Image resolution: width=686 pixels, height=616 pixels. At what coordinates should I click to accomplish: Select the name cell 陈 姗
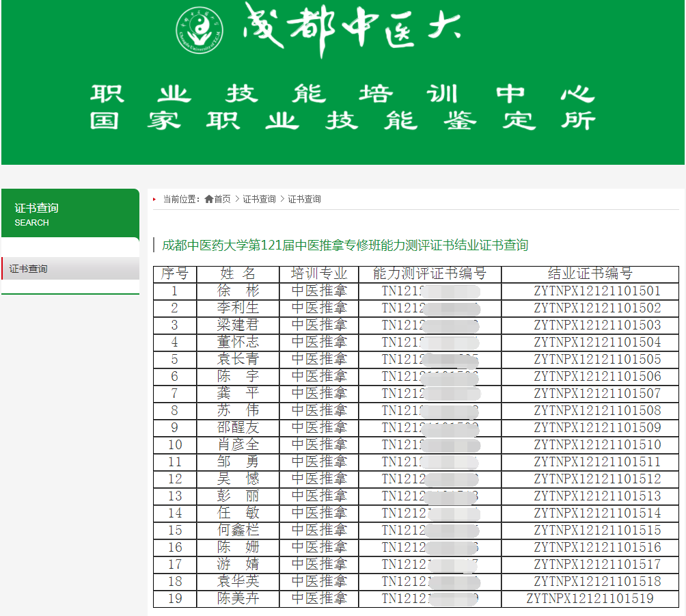(x=238, y=547)
